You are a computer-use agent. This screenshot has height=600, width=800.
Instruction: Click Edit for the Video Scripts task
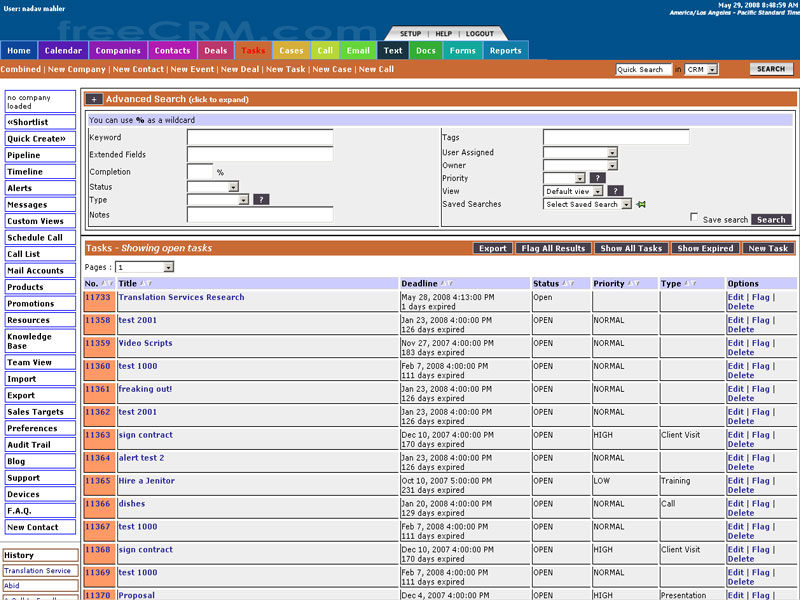click(x=735, y=343)
